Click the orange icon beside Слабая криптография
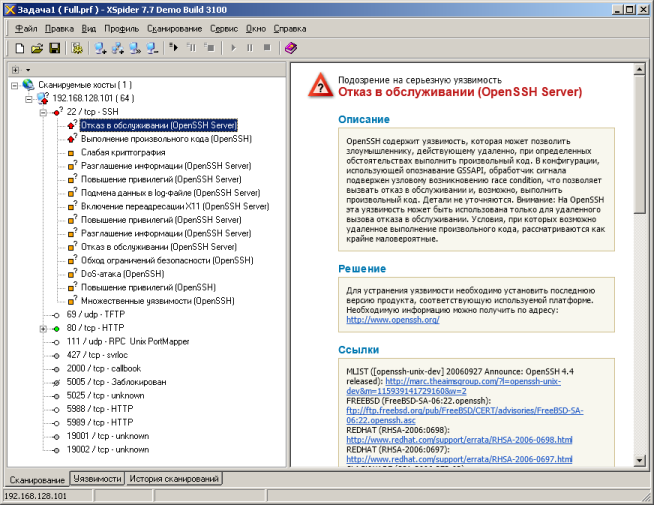This screenshot has height=505, width=654. (71, 153)
